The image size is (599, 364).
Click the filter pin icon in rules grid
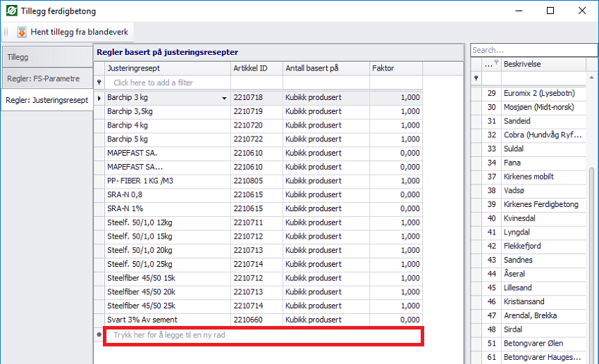pos(99,83)
